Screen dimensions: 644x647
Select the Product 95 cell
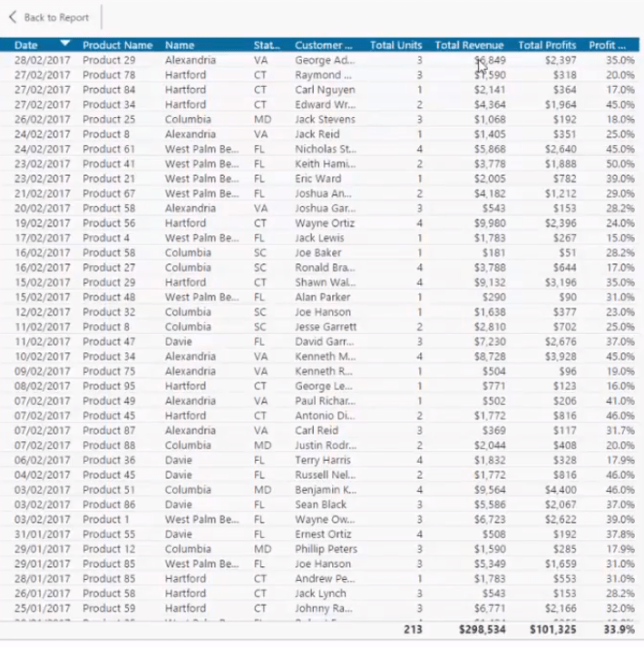[x=109, y=387]
